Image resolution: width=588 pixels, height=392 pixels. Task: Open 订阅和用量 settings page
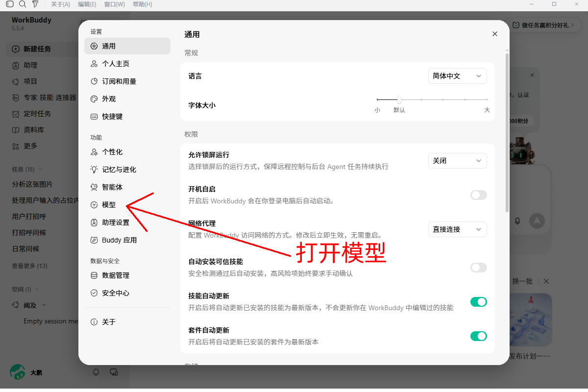pos(127,81)
